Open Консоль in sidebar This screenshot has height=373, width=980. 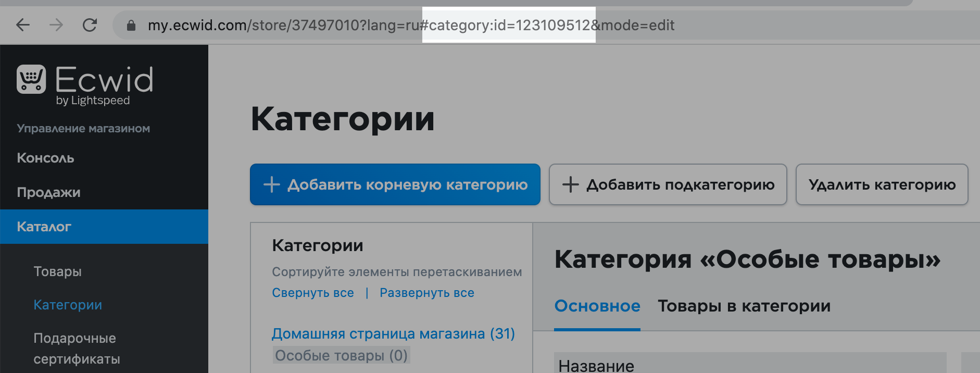[45, 158]
